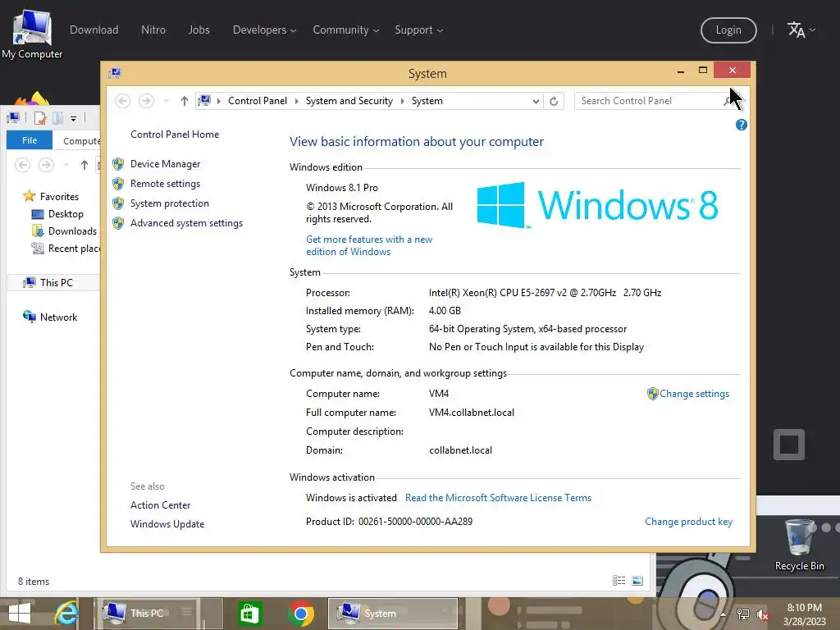
Task: Click the Help question mark icon
Action: [x=742, y=125]
